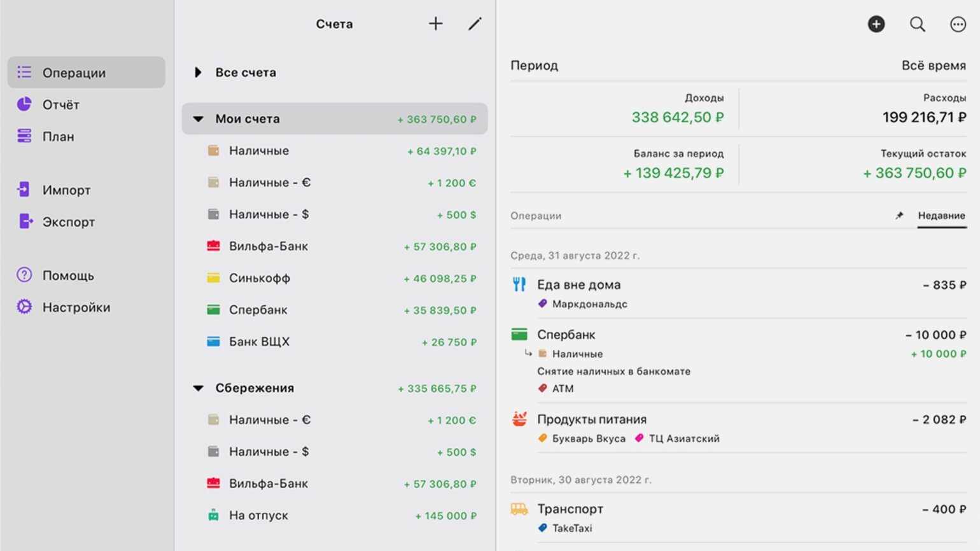This screenshot has width=980, height=551.
Task: Expand the Все счета group
Action: coord(198,73)
